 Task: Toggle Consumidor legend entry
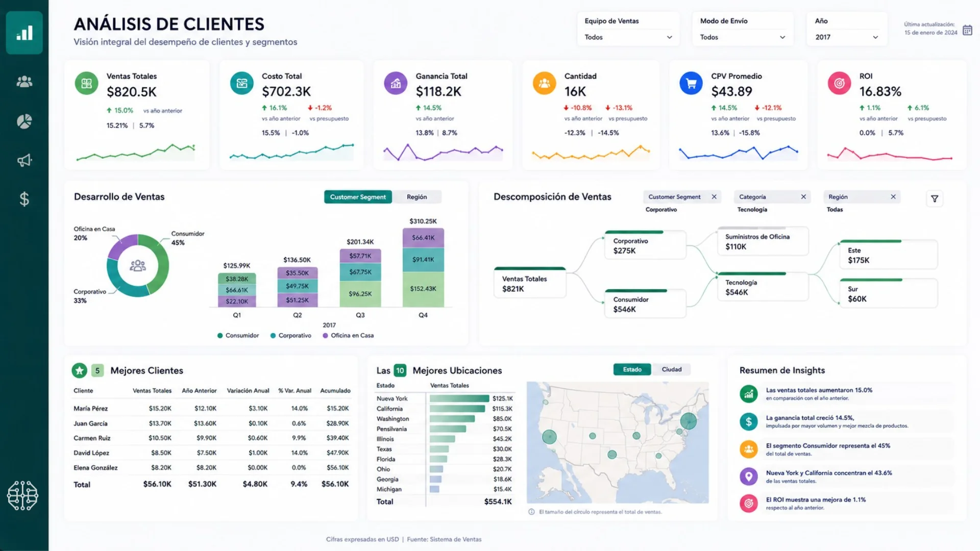238,336
